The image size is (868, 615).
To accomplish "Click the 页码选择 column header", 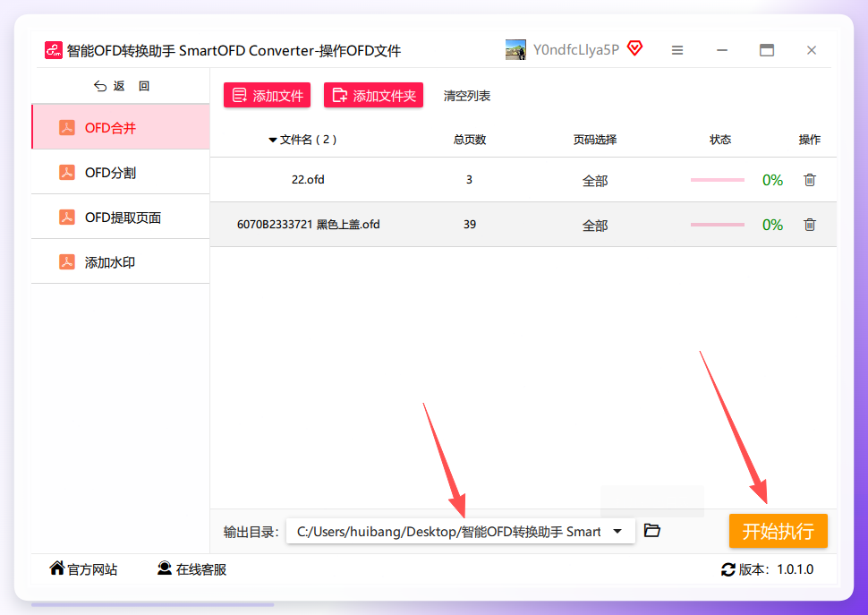I will (595, 140).
